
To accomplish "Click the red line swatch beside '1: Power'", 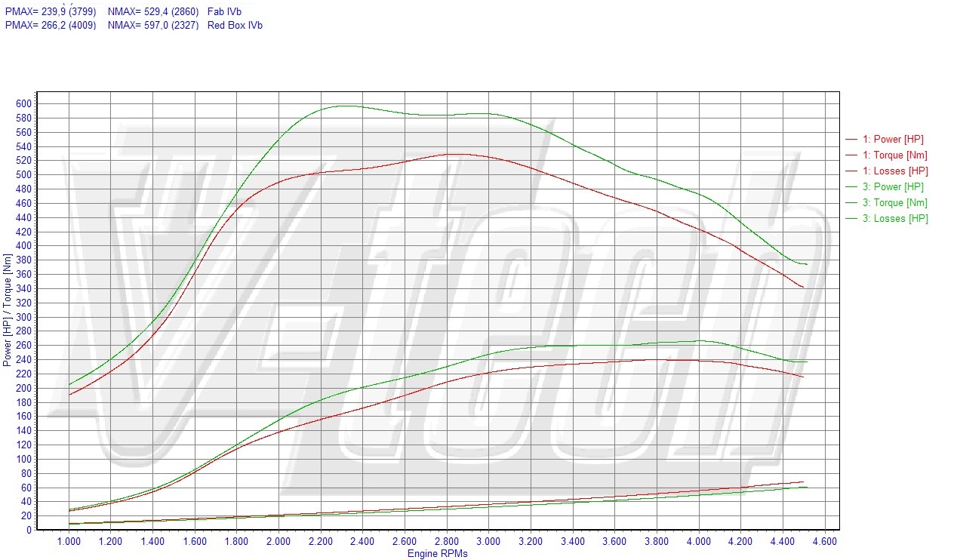I will point(851,140).
